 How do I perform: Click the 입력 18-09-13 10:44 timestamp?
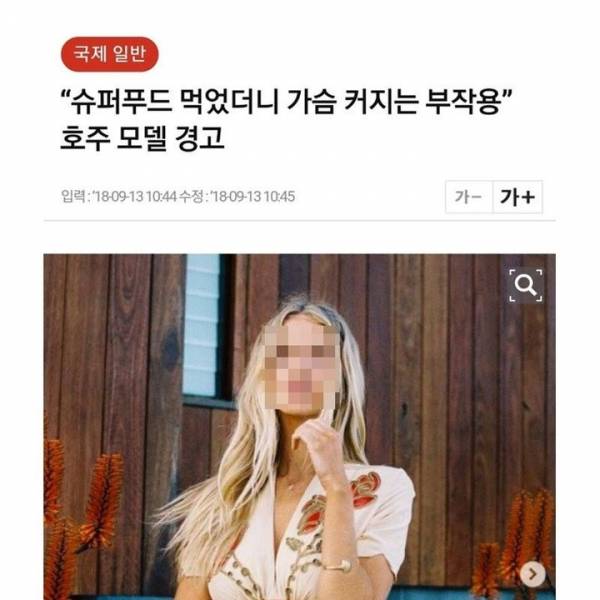pos(119,197)
